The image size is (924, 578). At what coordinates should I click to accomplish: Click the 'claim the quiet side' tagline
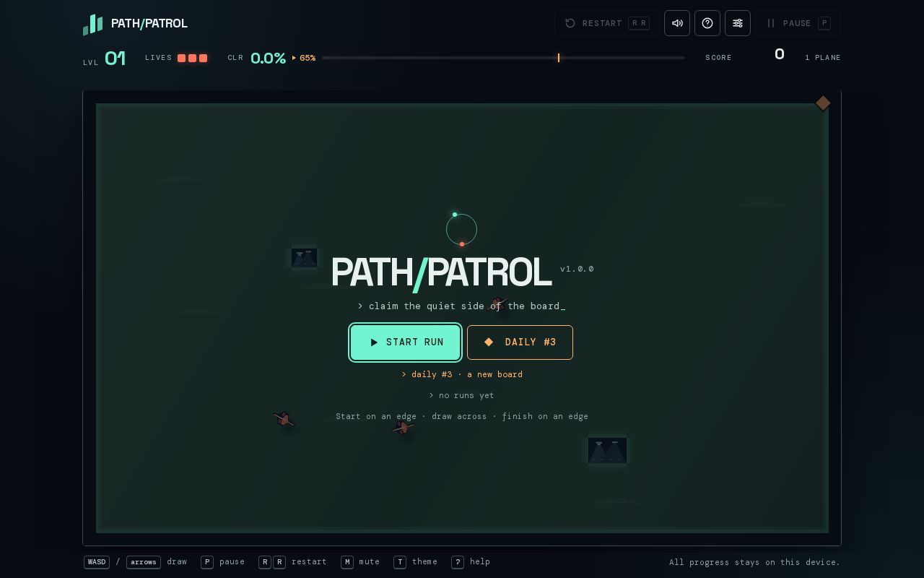[462, 306]
